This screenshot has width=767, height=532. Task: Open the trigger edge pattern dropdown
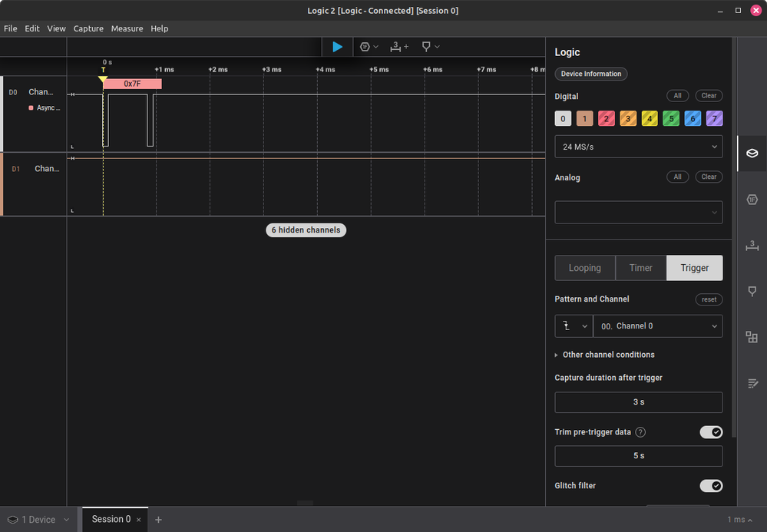574,326
